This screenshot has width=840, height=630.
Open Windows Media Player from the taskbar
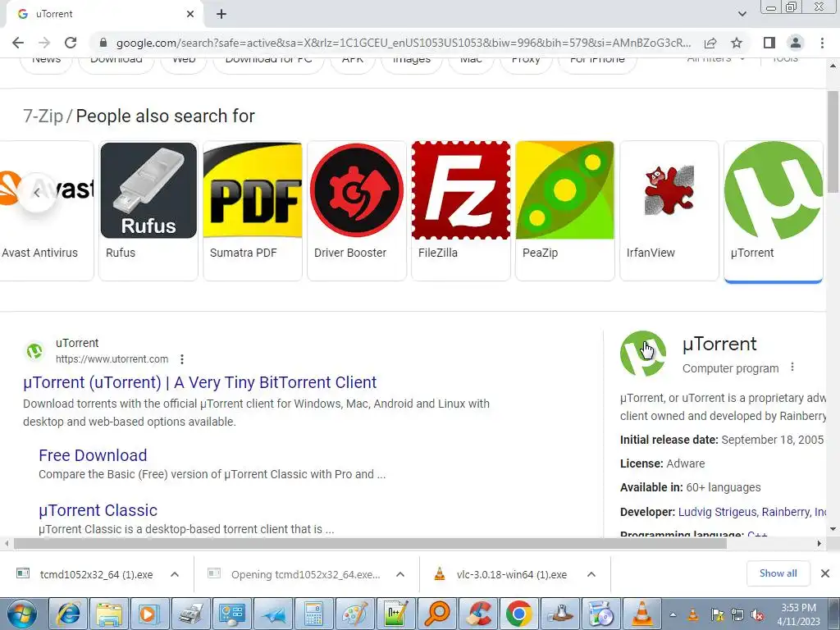pyautogui.click(x=148, y=614)
